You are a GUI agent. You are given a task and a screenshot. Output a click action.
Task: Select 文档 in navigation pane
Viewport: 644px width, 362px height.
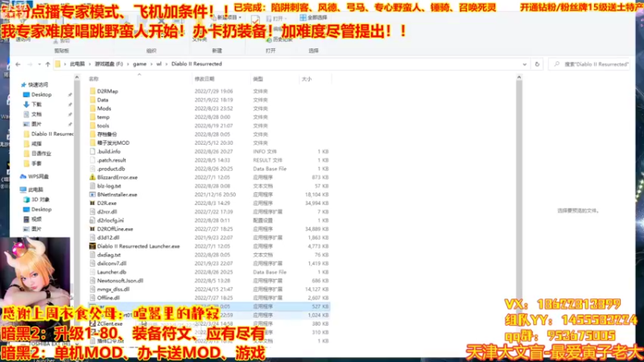(36, 114)
